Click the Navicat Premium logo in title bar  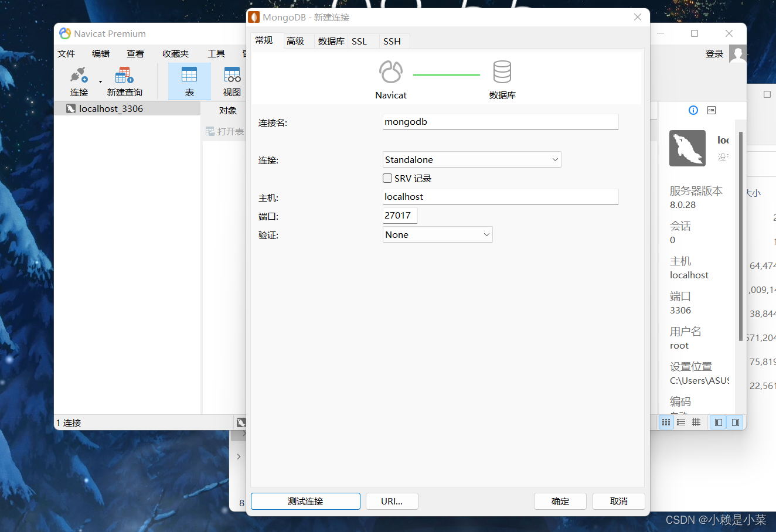[65, 33]
